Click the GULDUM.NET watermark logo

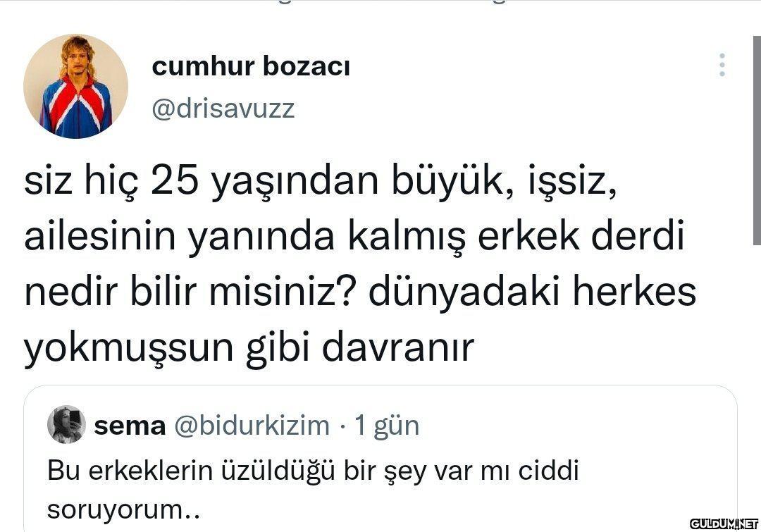[x=724, y=524]
